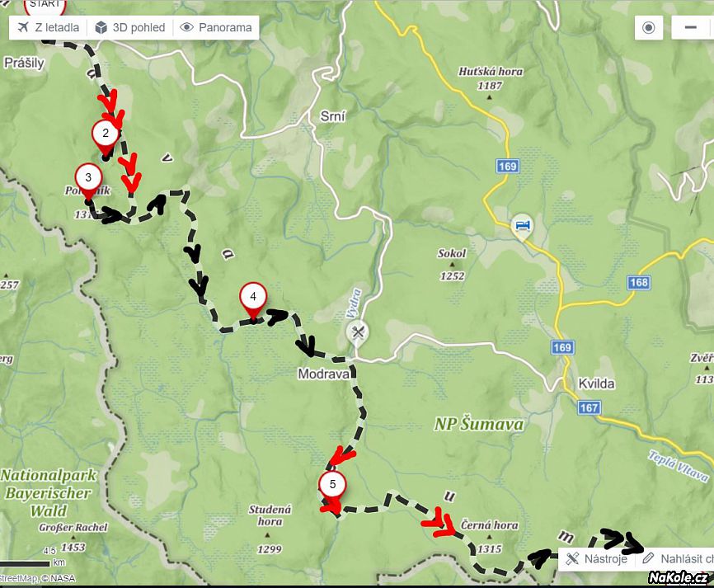This screenshot has height=588, width=714.
Task: Click waypoint marker 4 on the route
Action: (253, 300)
